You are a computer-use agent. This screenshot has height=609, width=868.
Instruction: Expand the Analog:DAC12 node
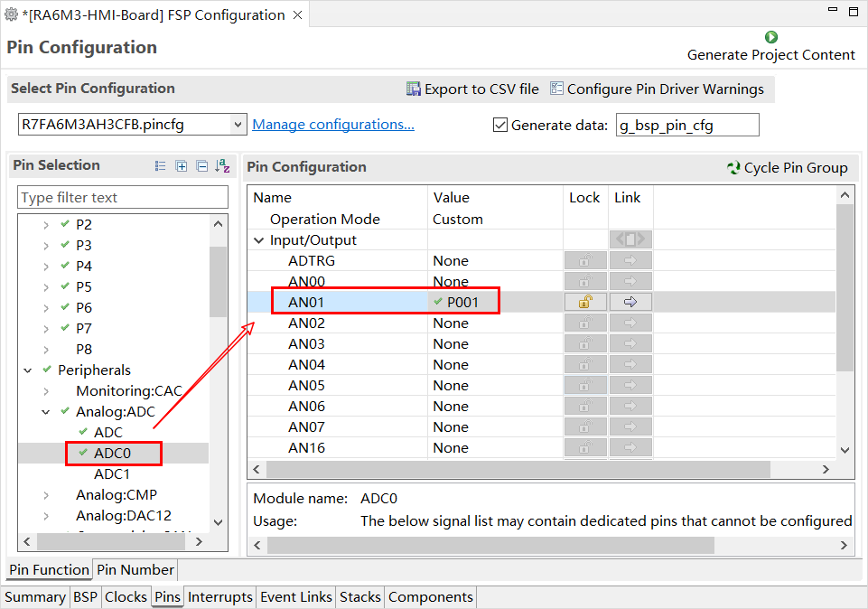click(46, 516)
